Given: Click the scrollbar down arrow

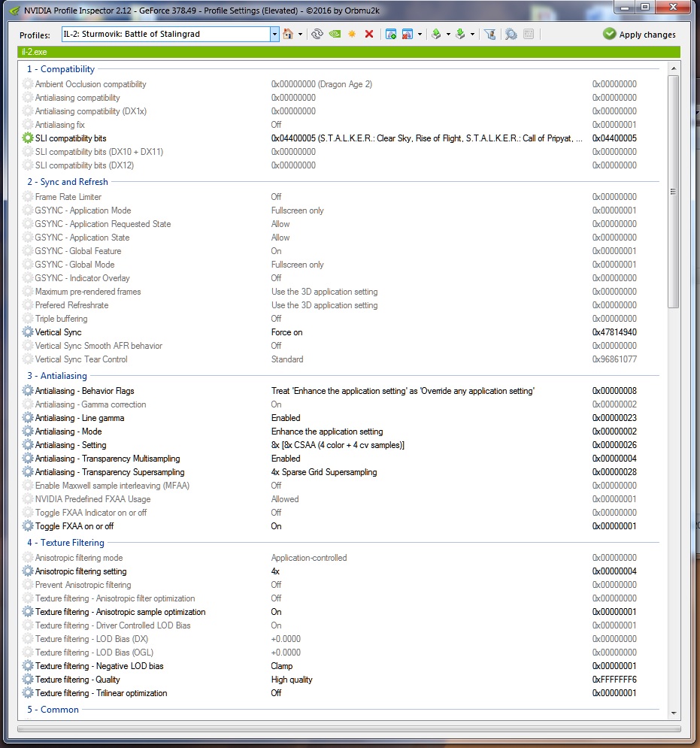Looking at the screenshot, I should [673, 713].
